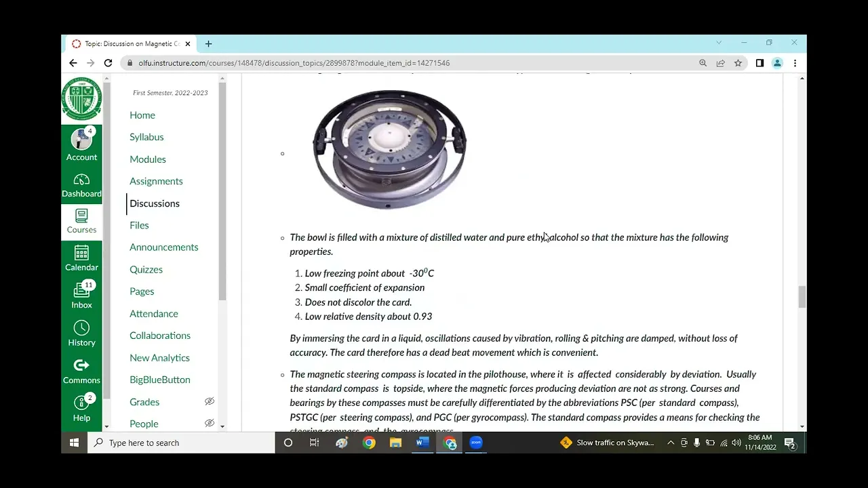The height and width of the screenshot is (488, 868).
Task: Open Chrome's three-dot menu
Action: [x=795, y=63]
